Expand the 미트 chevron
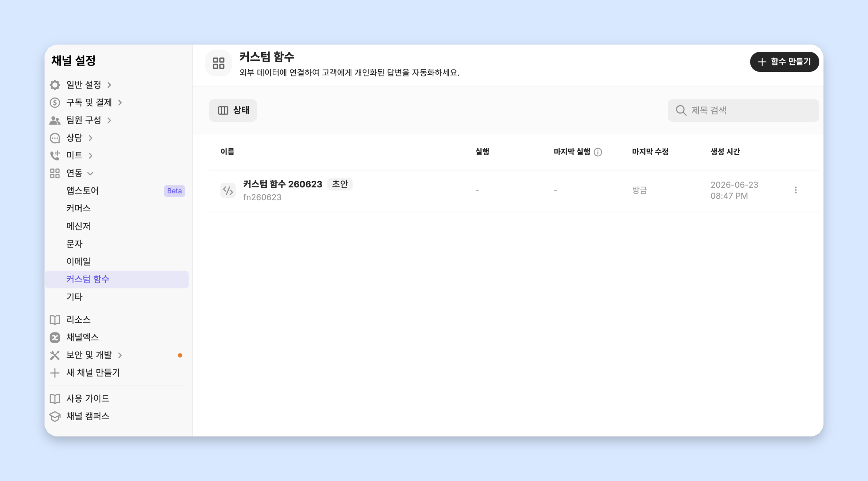The width and height of the screenshot is (868, 481). click(x=90, y=155)
